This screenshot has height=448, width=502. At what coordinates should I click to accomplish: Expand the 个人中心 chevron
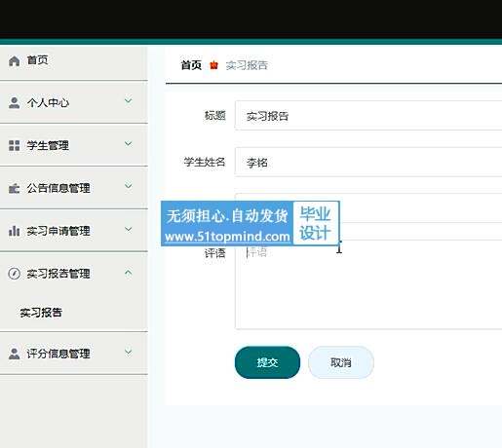click(129, 101)
